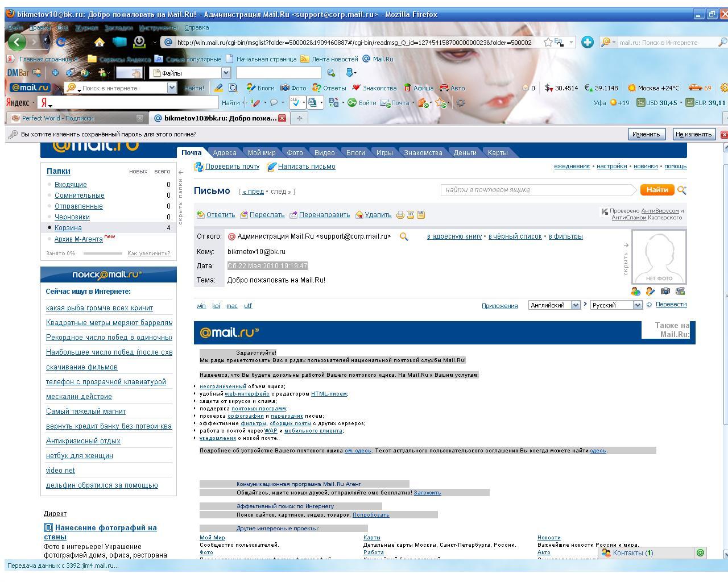Viewport: 728px width, 582px height.
Task: Click the Yandex search input field
Action: click(x=129, y=103)
